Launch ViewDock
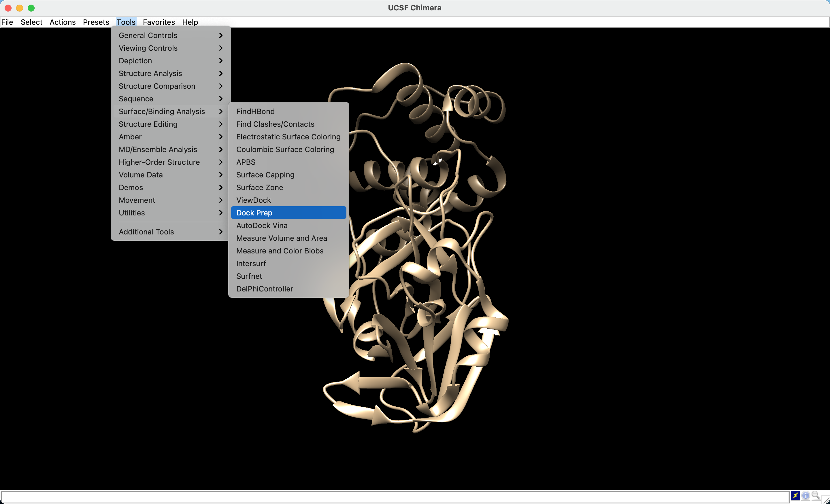 tap(289, 200)
